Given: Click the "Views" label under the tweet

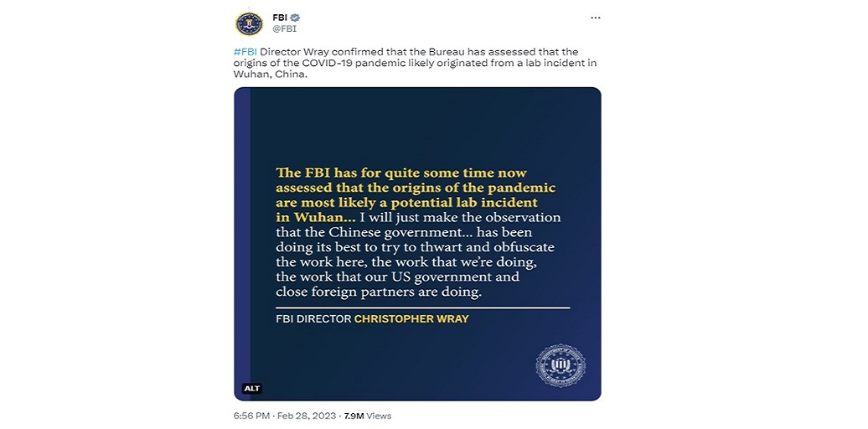Looking at the screenshot, I should click(379, 416).
